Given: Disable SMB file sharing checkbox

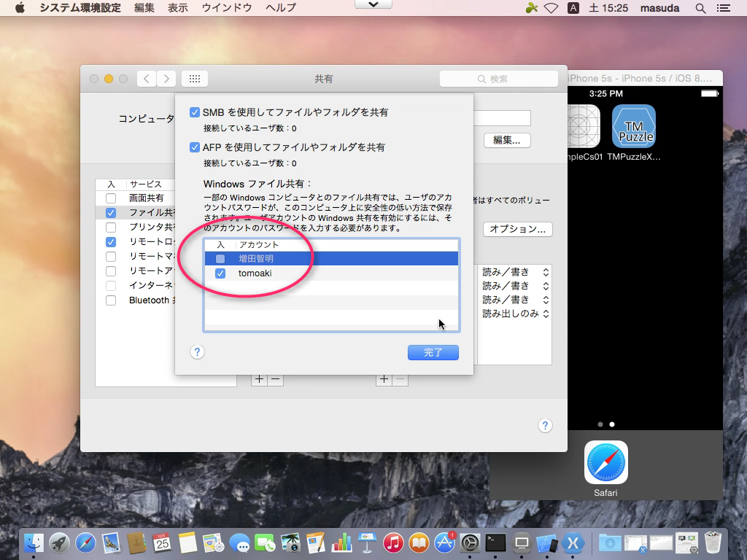Looking at the screenshot, I should [x=195, y=112].
